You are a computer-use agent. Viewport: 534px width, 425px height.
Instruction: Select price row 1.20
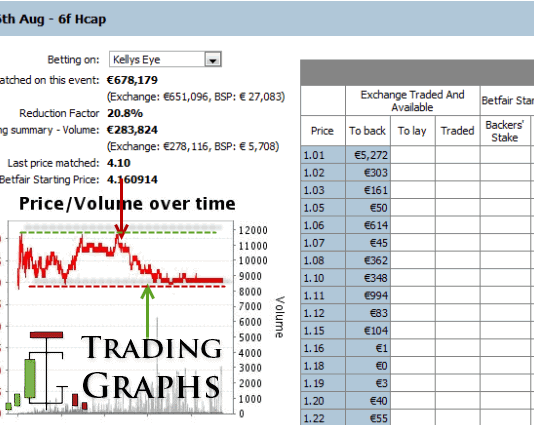(x=323, y=401)
